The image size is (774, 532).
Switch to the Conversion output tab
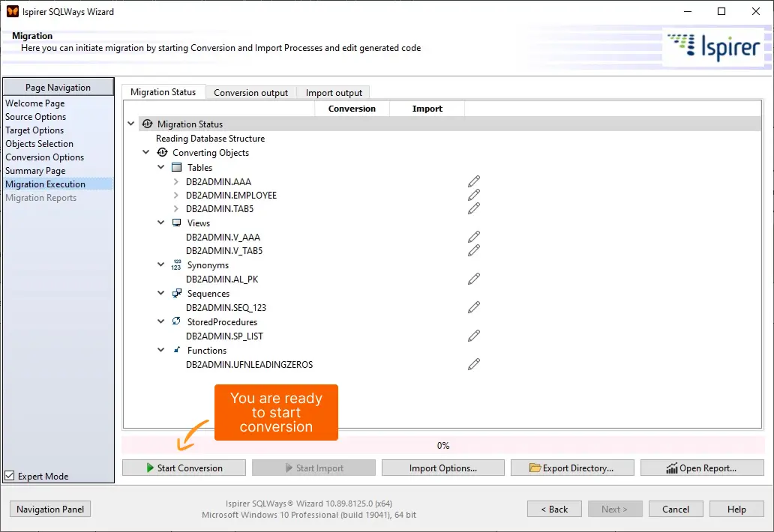(250, 93)
